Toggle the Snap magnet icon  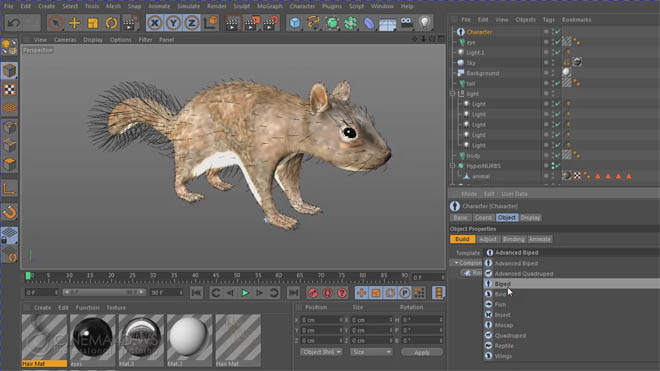[x=9, y=213]
